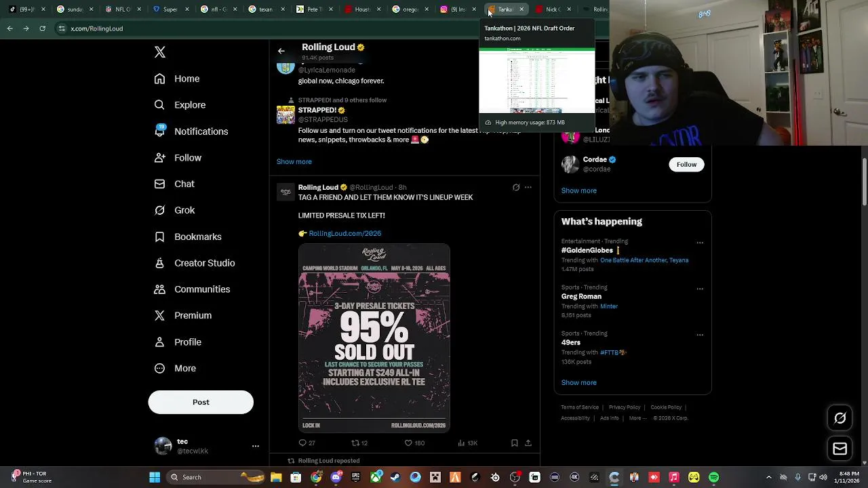Open Grok from the sidebar
This screenshot has width=868, height=488.
174,210
